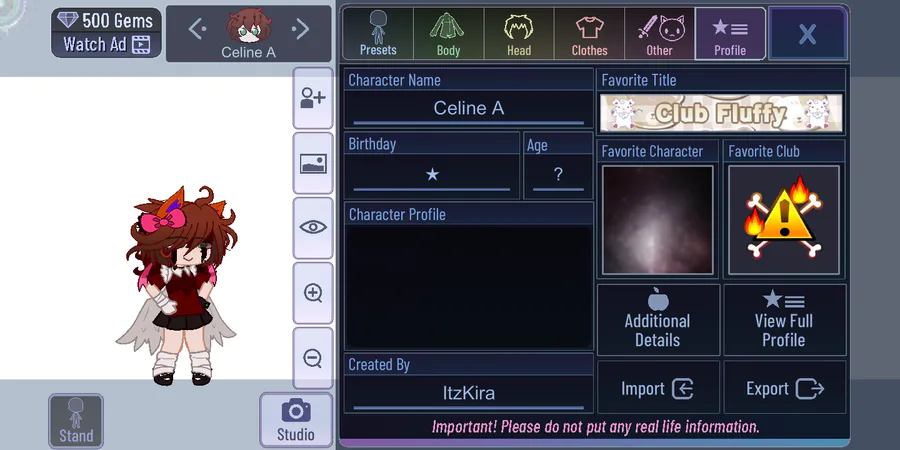This screenshot has height=450, width=900.
Task: Click the add character icon
Action: pyautogui.click(x=313, y=99)
